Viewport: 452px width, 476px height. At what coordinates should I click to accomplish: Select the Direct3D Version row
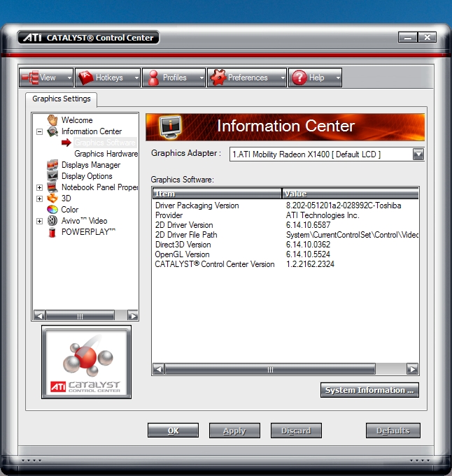pos(285,245)
